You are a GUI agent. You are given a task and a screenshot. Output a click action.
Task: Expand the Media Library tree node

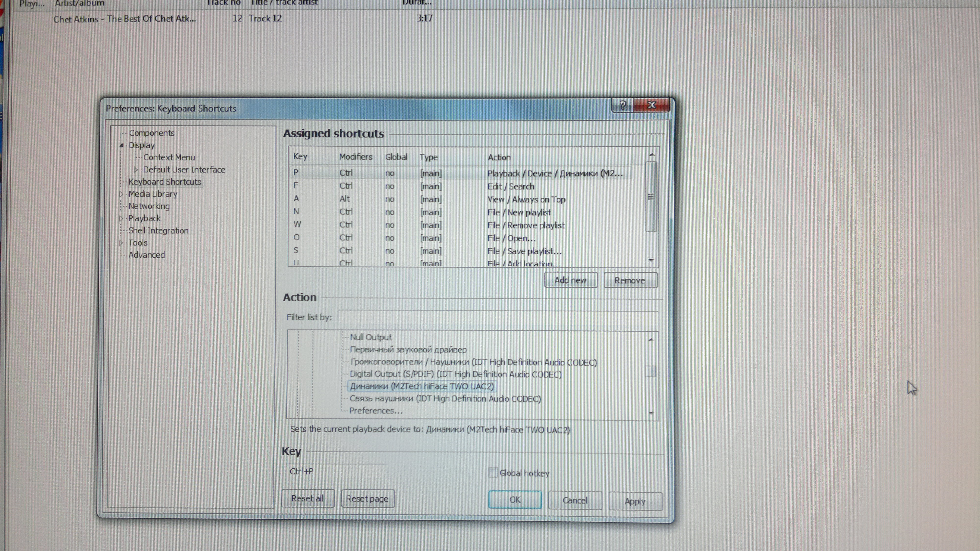pos(121,194)
